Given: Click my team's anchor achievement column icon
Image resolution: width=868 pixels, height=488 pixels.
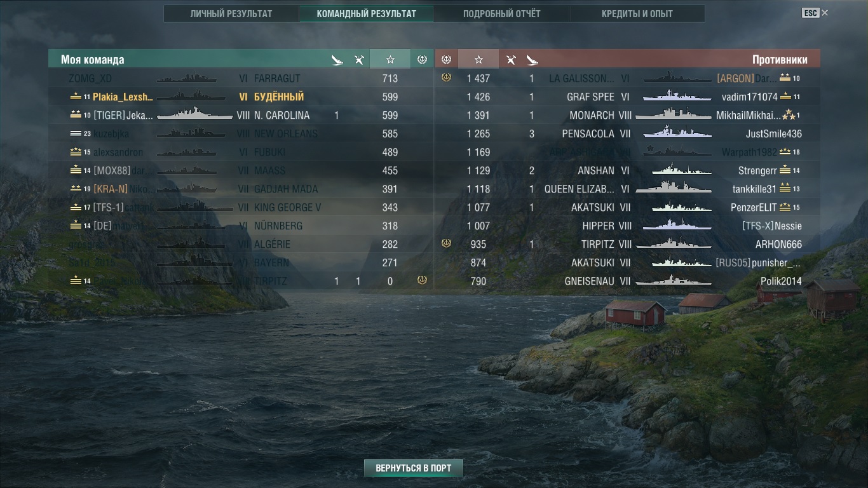Looking at the screenshot, I should pos(422,59).
